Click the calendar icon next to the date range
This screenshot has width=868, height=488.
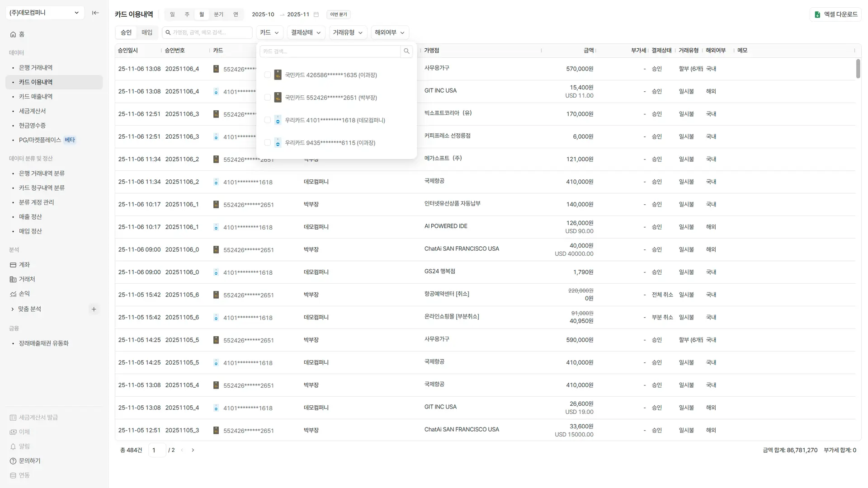tap(316, 14)
